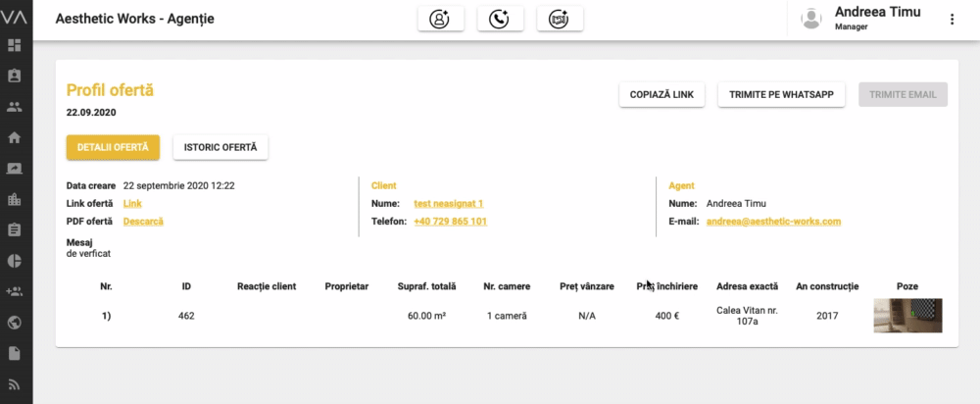The image size is (980, 404).
Task: Click the home properties icon in sidebar
Action: pos(14,137)
